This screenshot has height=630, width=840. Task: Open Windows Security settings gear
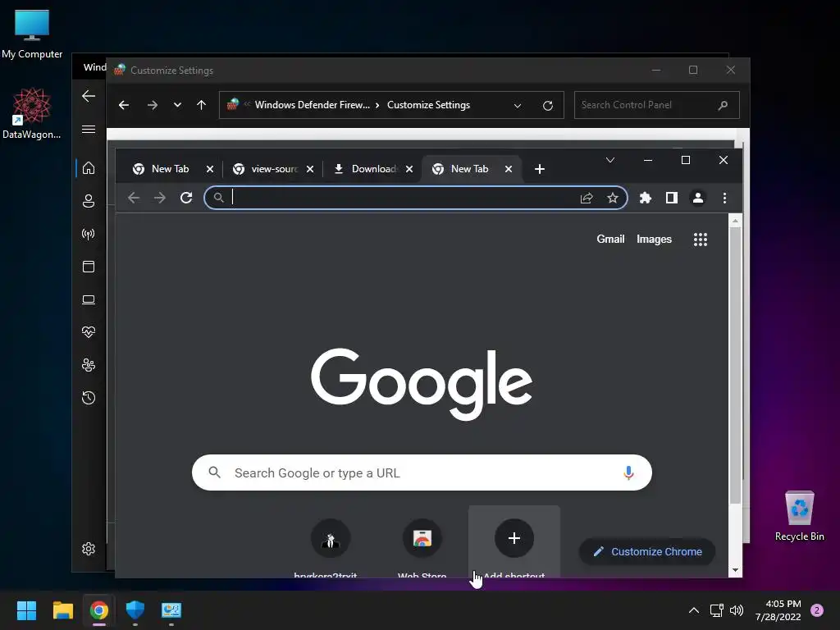(x=89, y=549)
